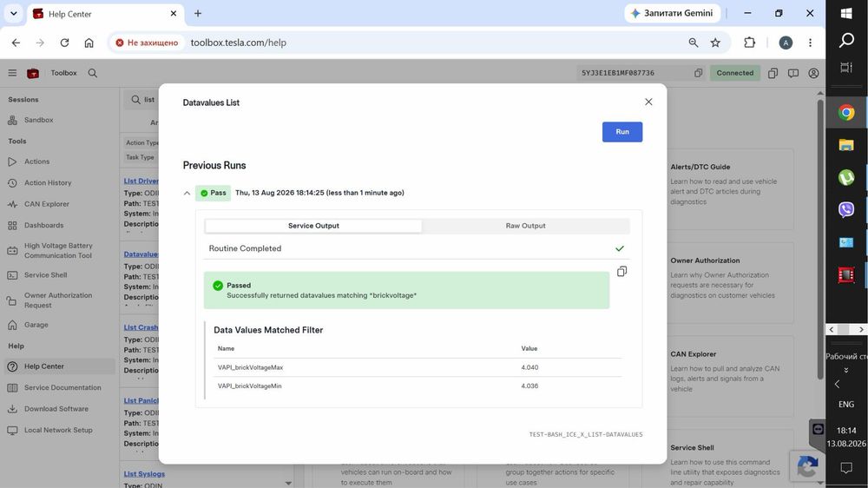Go back in Chrome
Screen dimensions: 868x488
pos(16,43)
